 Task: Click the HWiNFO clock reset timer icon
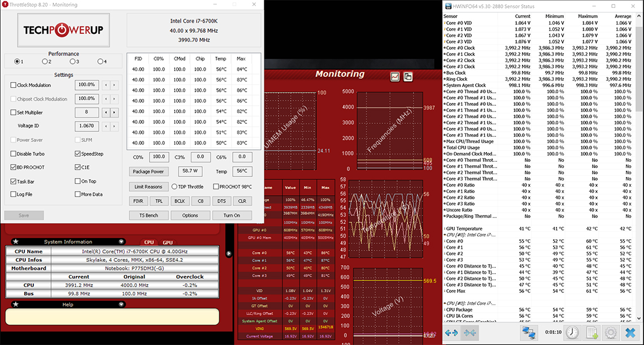(572, 333)
